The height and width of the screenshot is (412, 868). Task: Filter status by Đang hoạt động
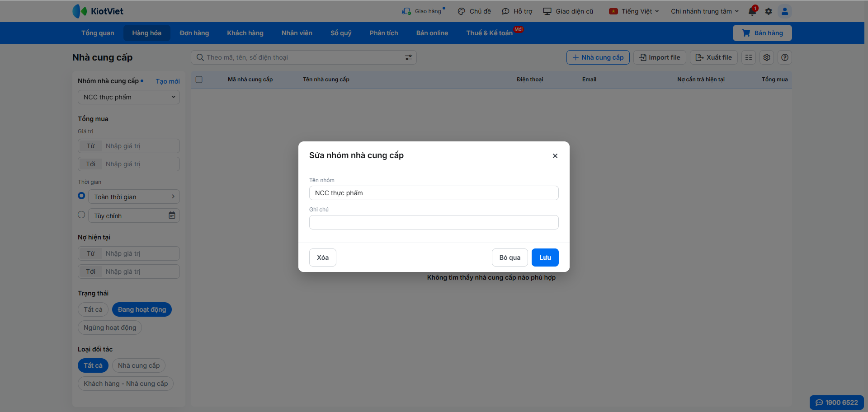pyautogui.click(x=142, y=309)
